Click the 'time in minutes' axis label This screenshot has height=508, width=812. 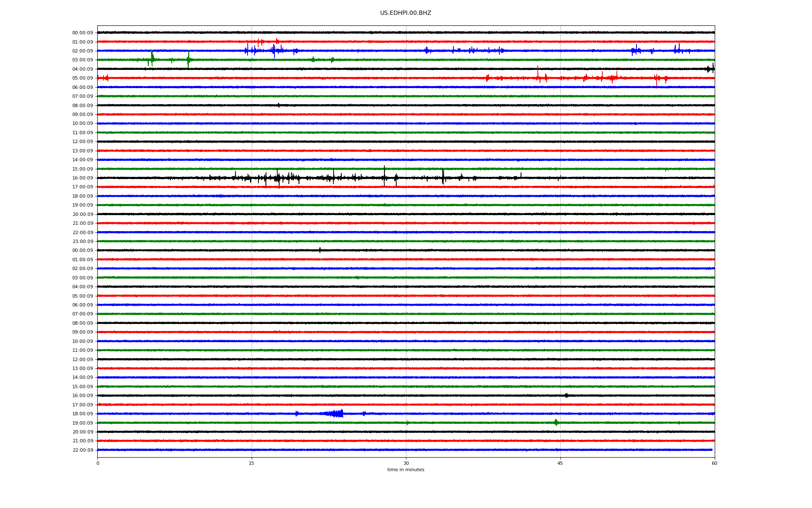[x=405, y=469]
